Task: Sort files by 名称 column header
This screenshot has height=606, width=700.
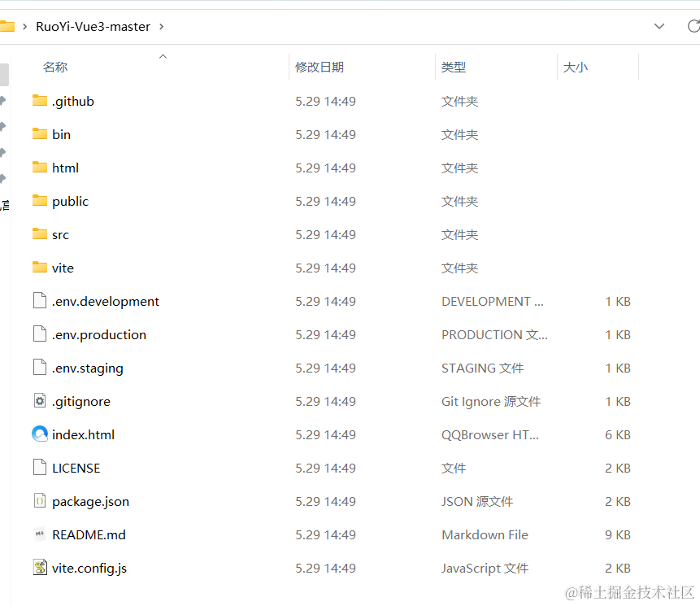Action: (x=55, y=68)
